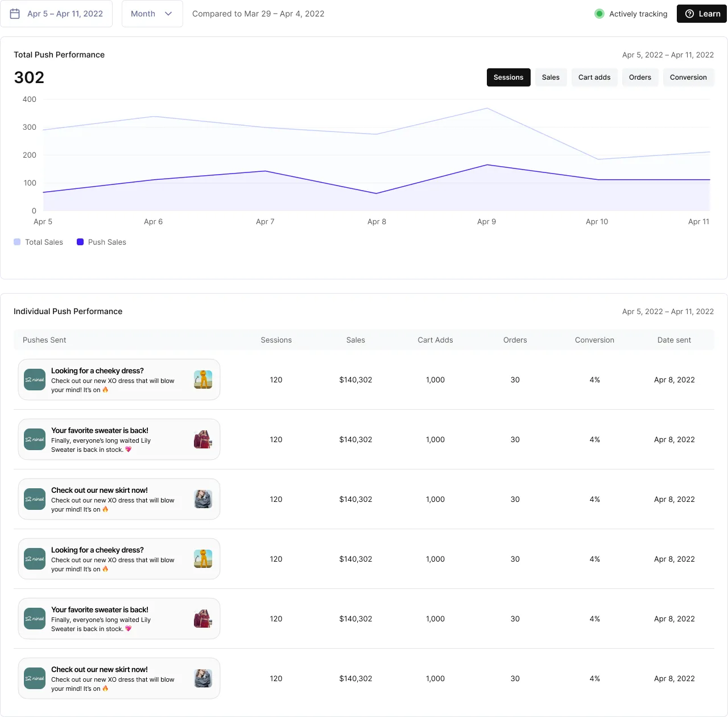Screen dimensions: 728x717
Task: Click the yellow dress image thumbnail
Action: (203, 380)
